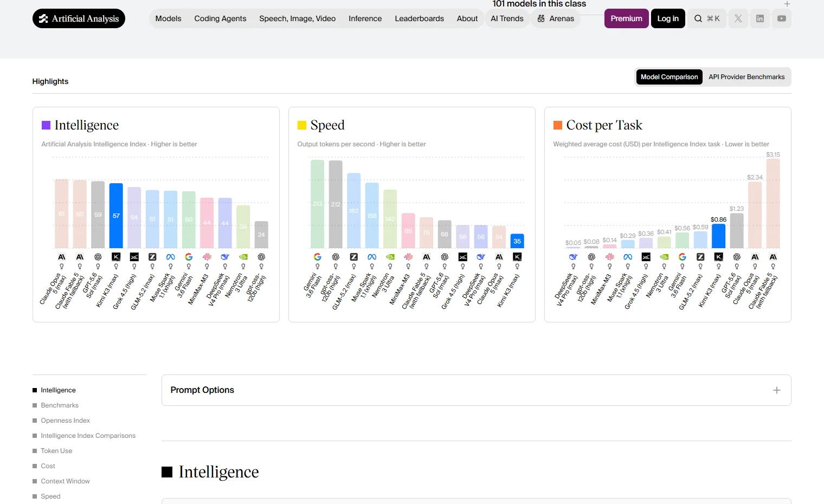
Task: Click DeepSeek logo under $0.05 in Cost chart
Action: click(x=574, y=257)
